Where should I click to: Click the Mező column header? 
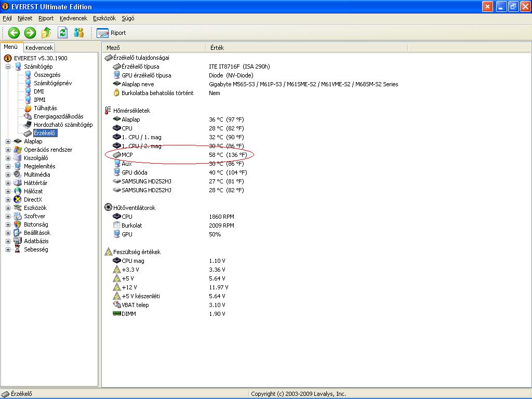(153, 48)
